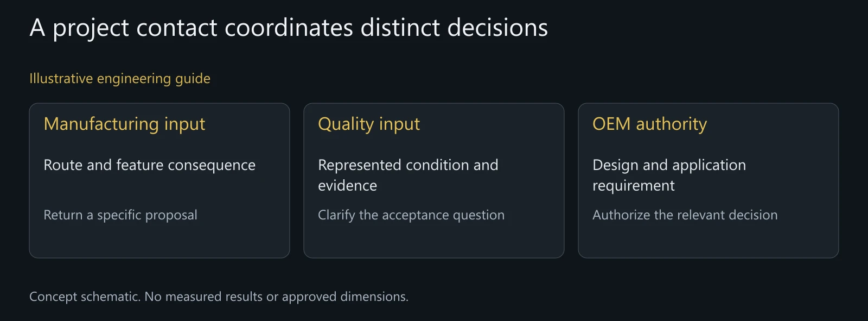Click the OEM authority heading
Viewport: 868px width, 321px height.
point(650,124)
